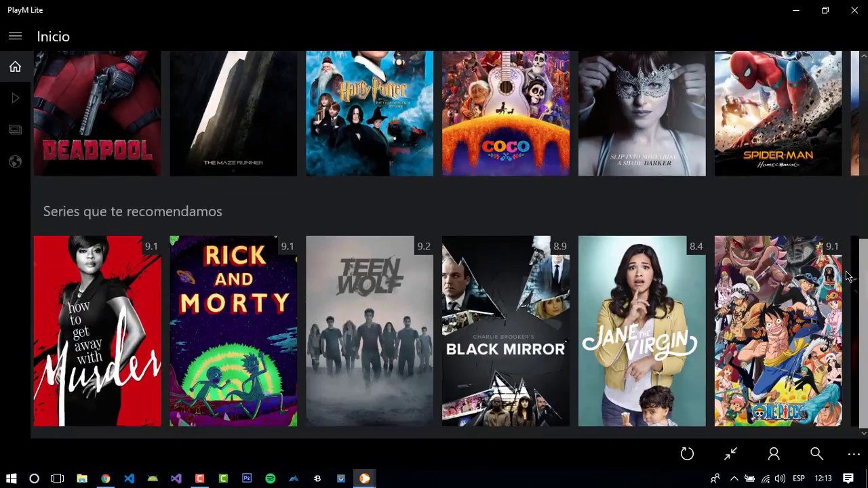The height and width of the screenshot is (488, 868).
Task: Open search with magnifier icon
Action: coord(816,454)
